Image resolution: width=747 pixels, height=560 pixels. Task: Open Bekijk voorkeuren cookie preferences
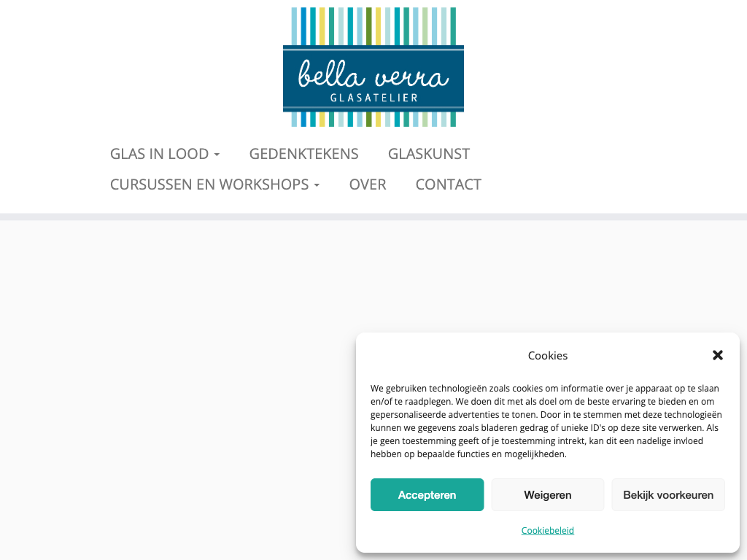click(x=668, y=495)
